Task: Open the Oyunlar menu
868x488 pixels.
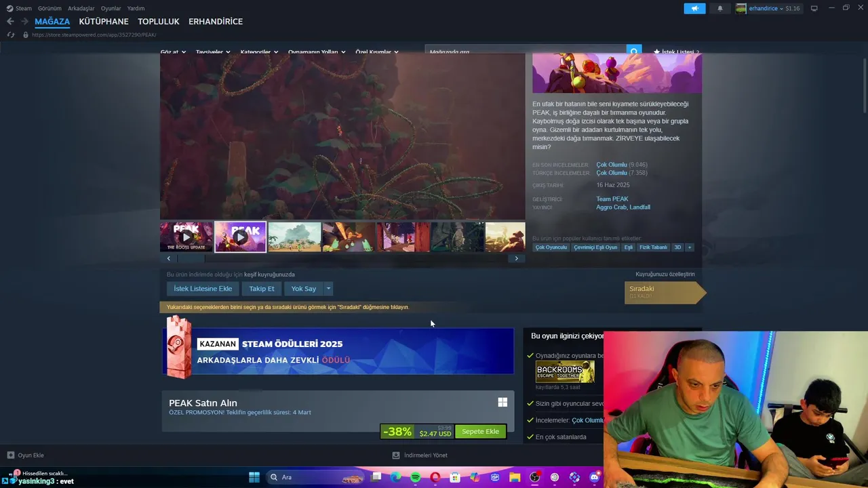Action: point(111,8)
